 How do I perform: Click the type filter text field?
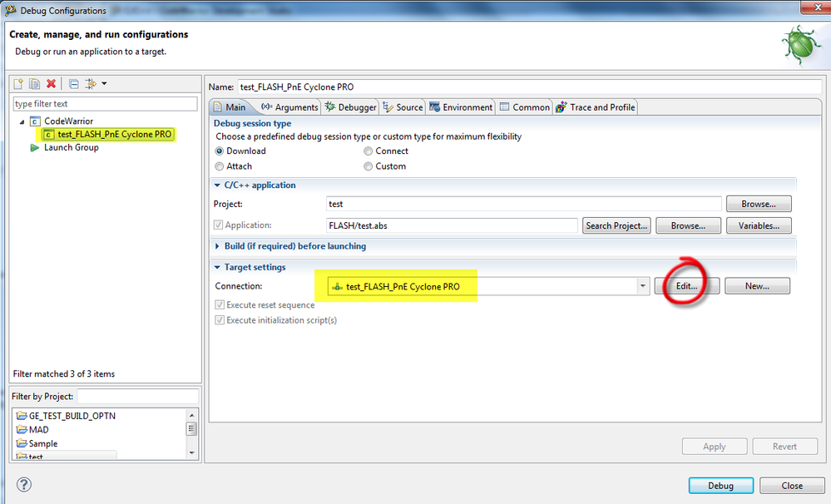[105, 104]
